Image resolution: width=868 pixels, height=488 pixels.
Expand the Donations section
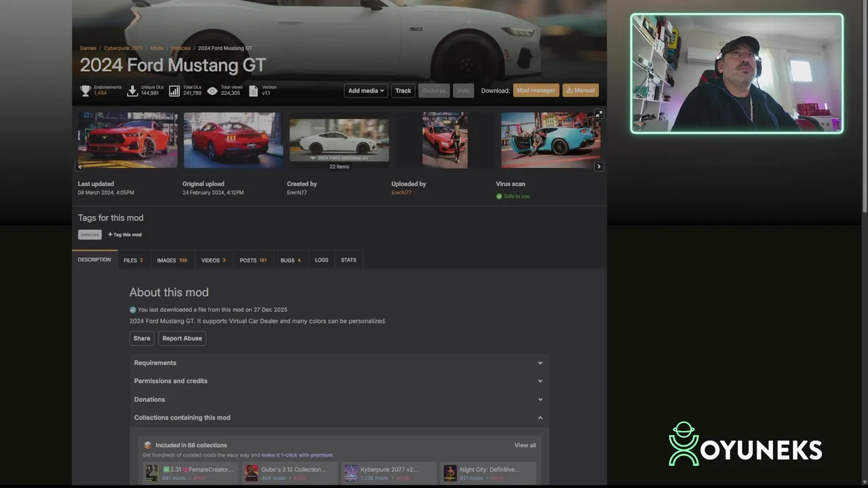(339, 399)
